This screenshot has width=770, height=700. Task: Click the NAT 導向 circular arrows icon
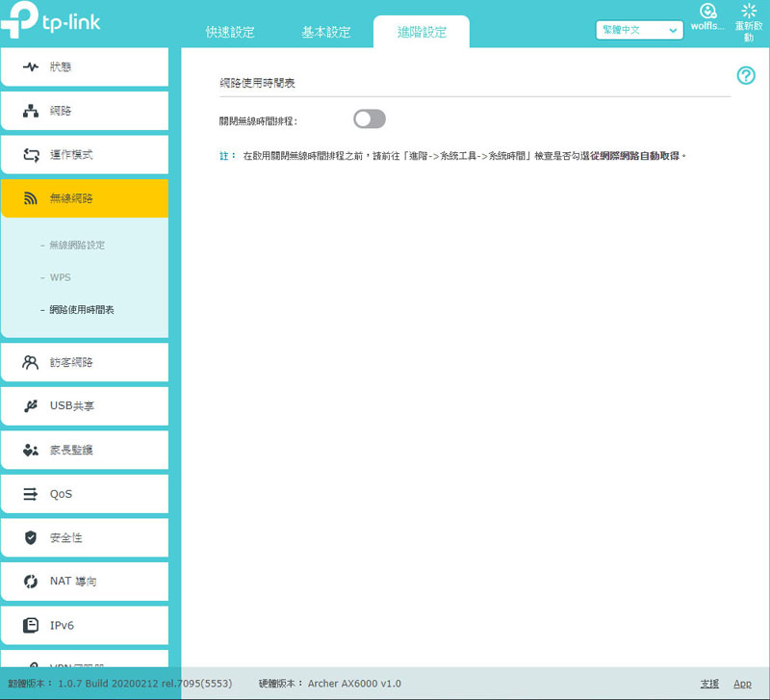[x=31, y=582]
